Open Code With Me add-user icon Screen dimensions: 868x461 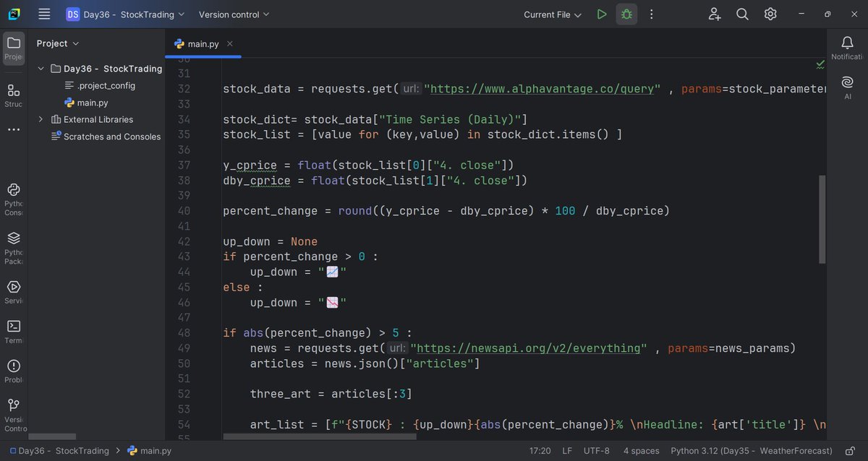tap(715, 14)
